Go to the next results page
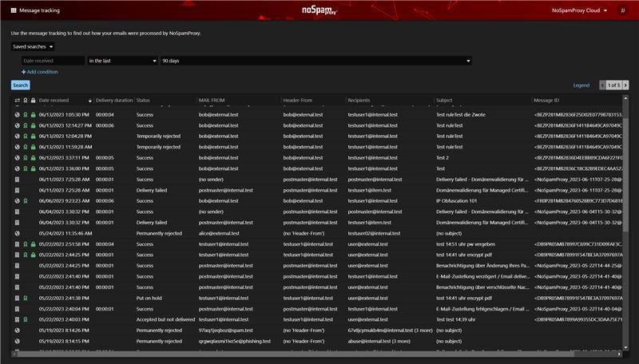 [x=625, y=85]
